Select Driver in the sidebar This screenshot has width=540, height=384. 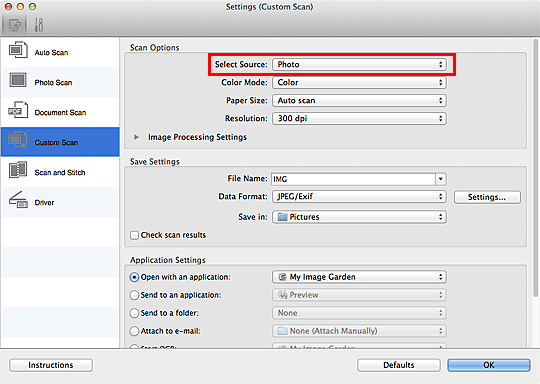click(60, 202)
